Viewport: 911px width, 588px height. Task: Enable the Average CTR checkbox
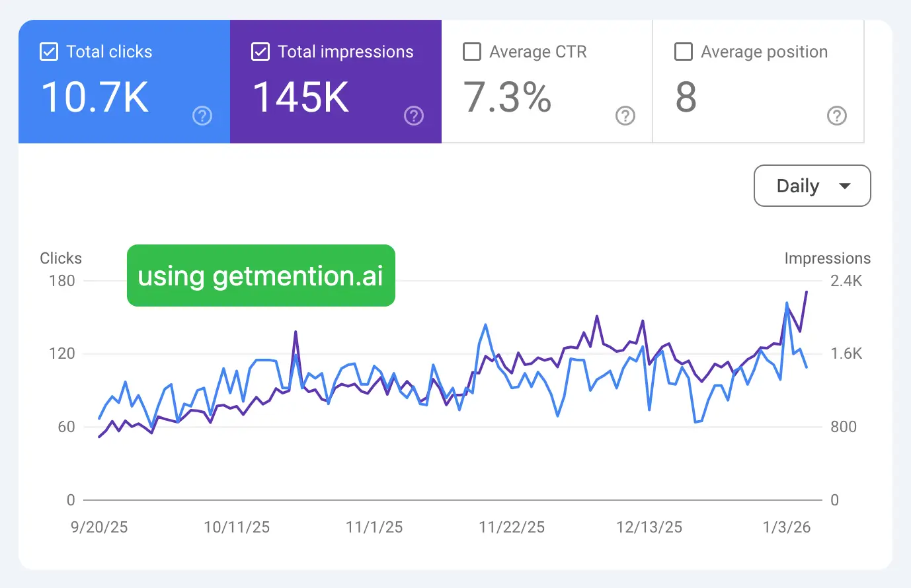[x=472, y=52]
